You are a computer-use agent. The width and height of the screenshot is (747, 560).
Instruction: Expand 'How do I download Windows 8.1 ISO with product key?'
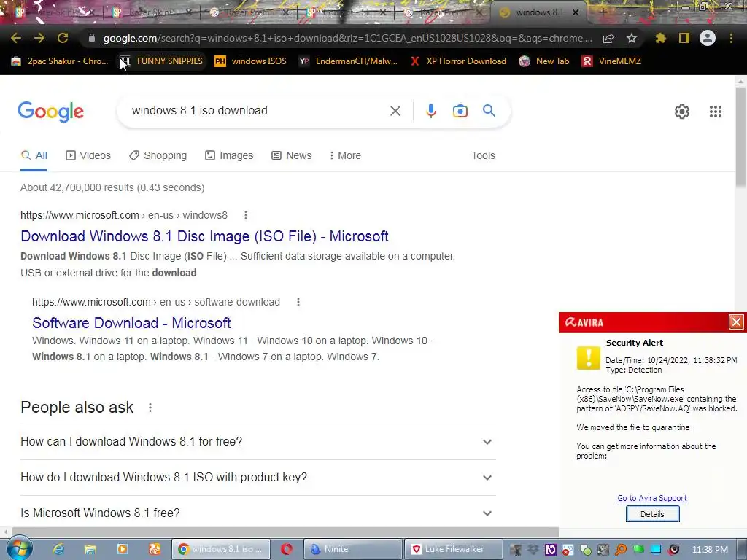258,478
